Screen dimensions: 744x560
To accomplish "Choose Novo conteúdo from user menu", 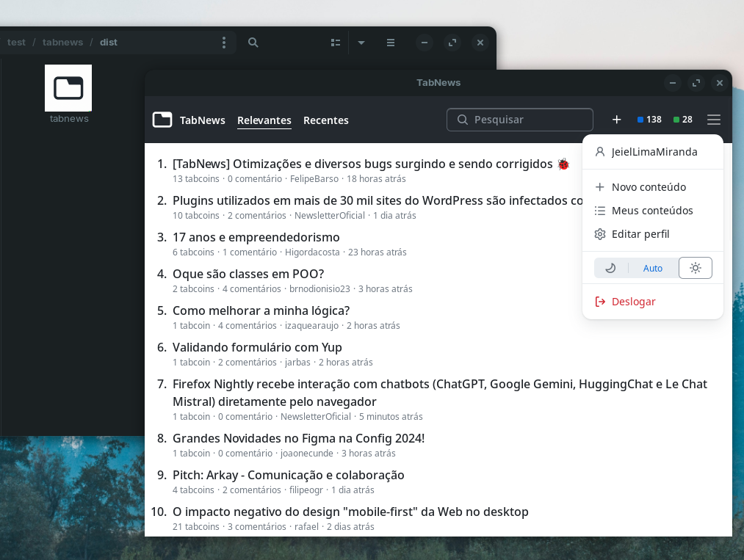I will point(652,187).
